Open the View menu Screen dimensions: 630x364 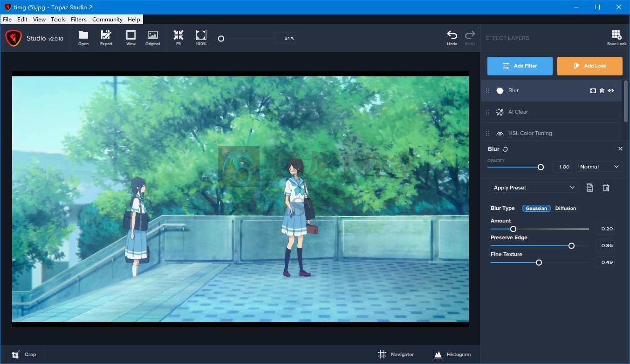(39, 20)
